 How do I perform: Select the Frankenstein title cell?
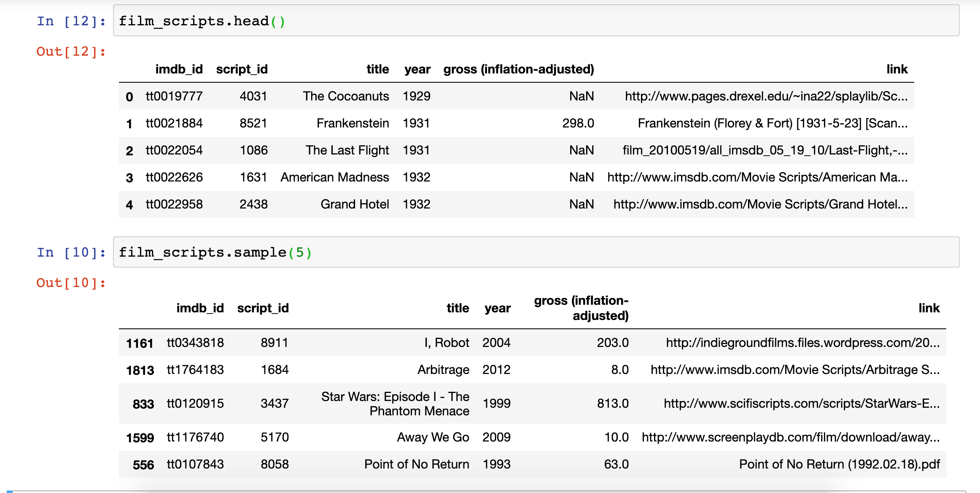[353, 123]
